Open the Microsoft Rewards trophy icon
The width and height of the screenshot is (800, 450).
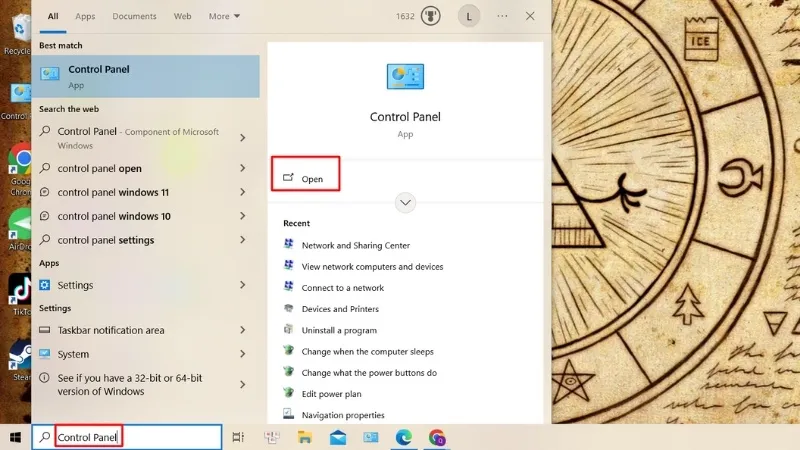(x=432, y=16)
